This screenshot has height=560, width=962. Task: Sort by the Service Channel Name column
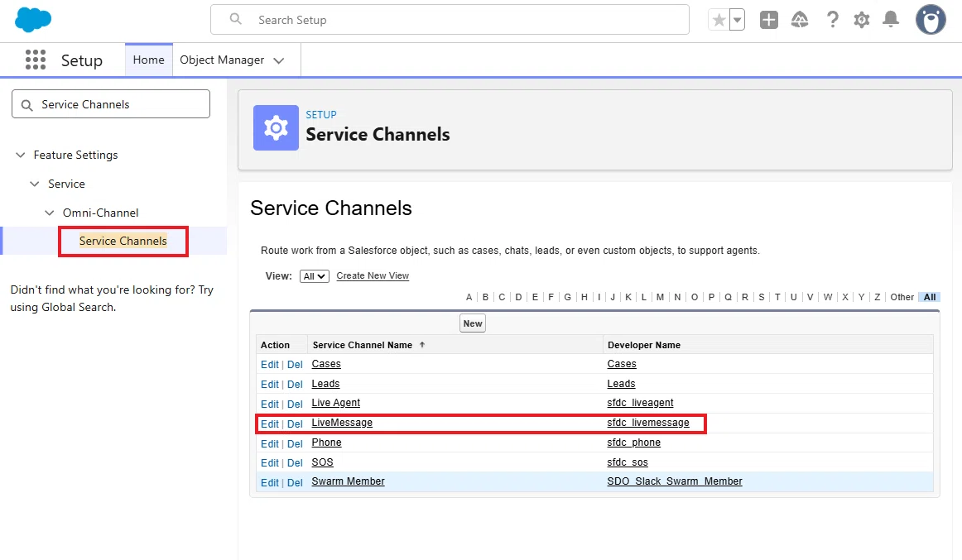(x=362, y=345)
